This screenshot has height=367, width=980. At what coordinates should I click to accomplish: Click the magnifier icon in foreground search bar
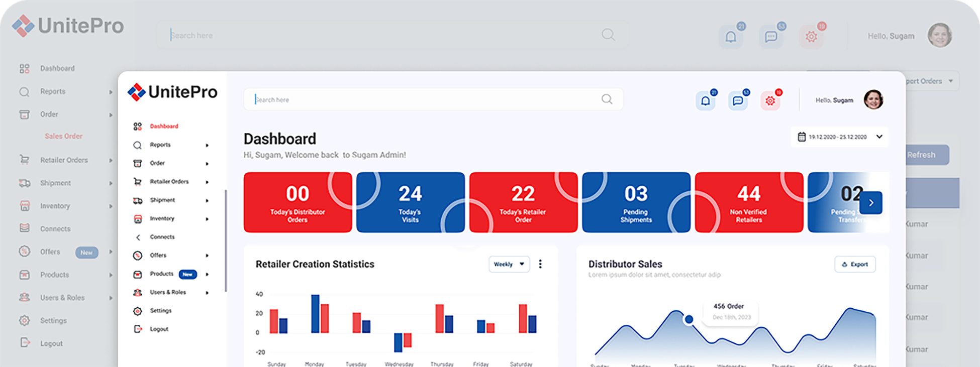(x=607, y=99)
